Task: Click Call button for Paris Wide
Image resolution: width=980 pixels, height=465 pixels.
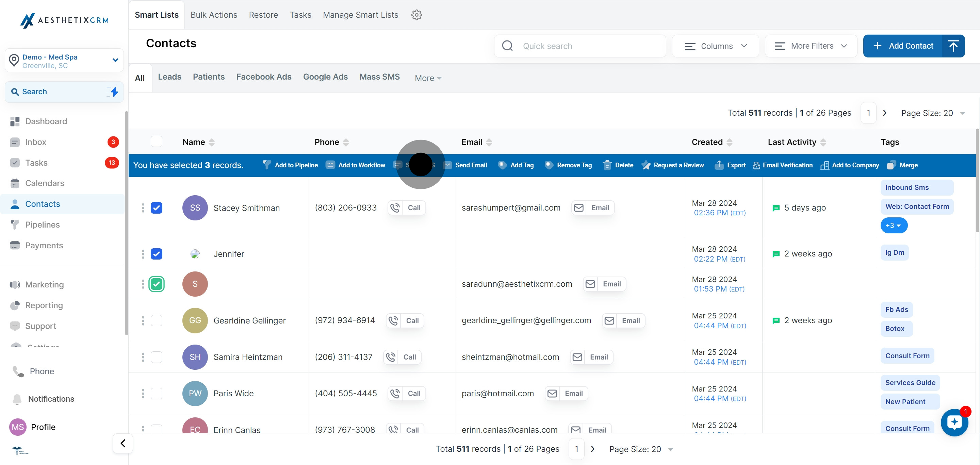Action: coord(407,394)
